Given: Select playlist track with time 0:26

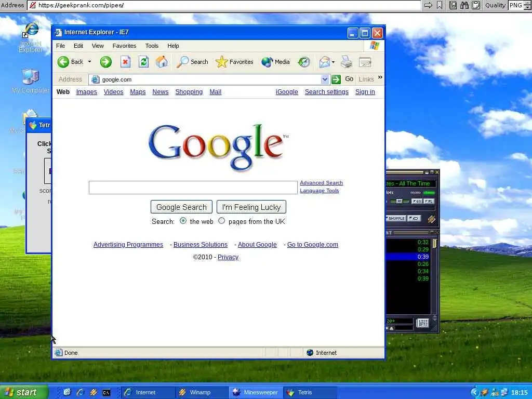Looking at the screenshot, I should tap(408, 264).
